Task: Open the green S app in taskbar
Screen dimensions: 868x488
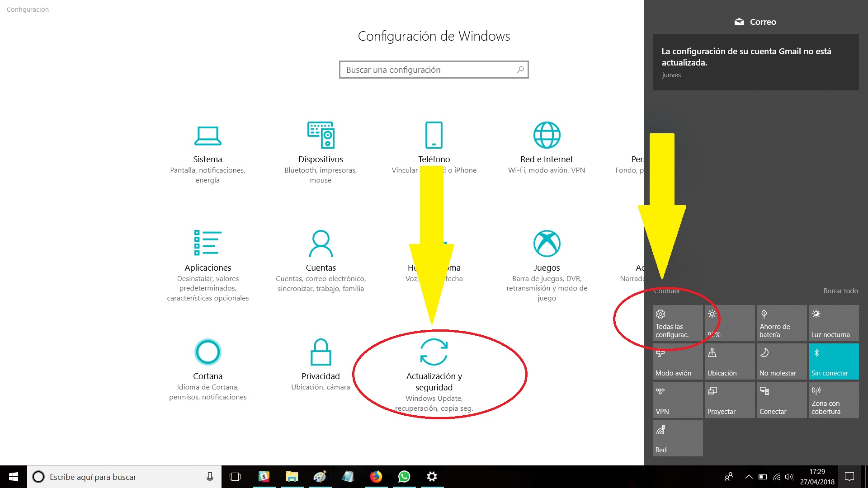Action: [264, 477]
